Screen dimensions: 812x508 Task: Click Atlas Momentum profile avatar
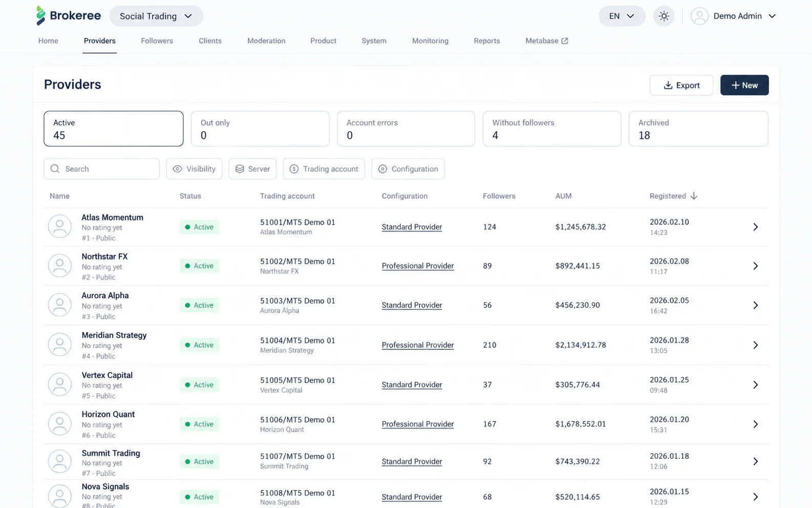pyautogui.click(x=60, y=227)
